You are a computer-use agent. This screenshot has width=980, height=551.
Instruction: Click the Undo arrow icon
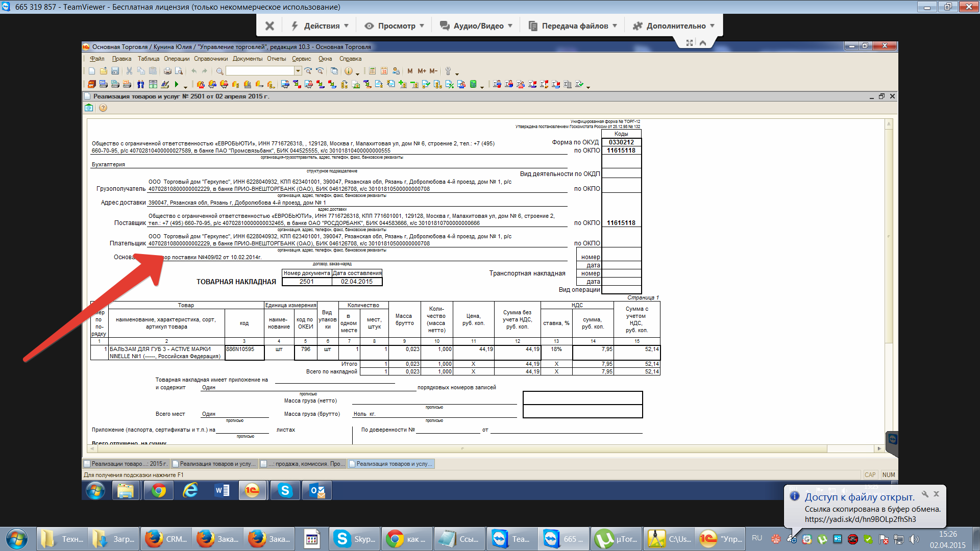[x=193, y=71]
